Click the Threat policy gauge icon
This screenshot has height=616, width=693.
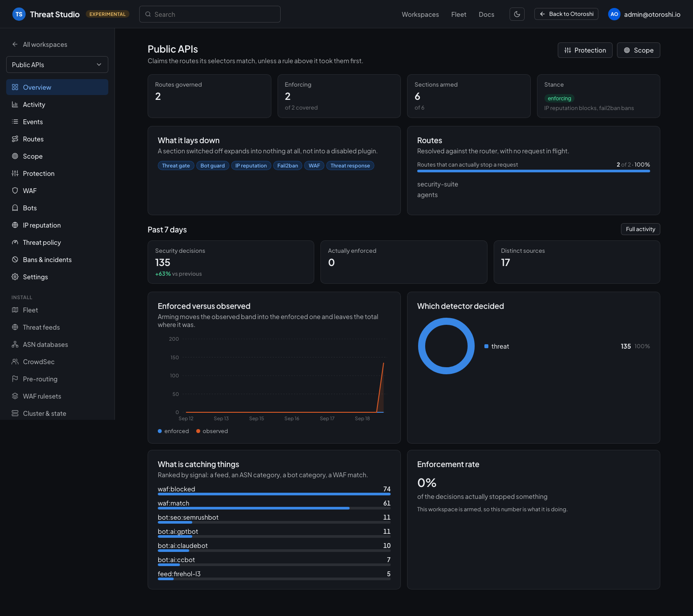pyautogui.click(x=15, y=242)
